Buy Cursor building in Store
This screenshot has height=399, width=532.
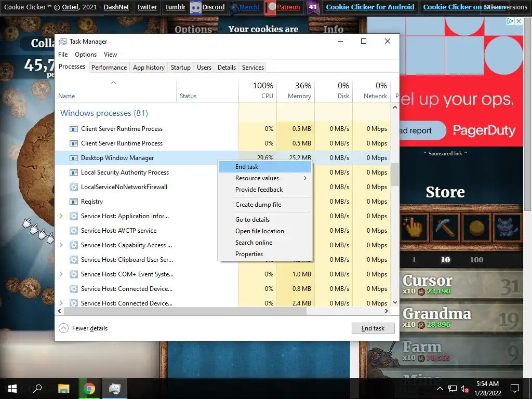[461, 284]
